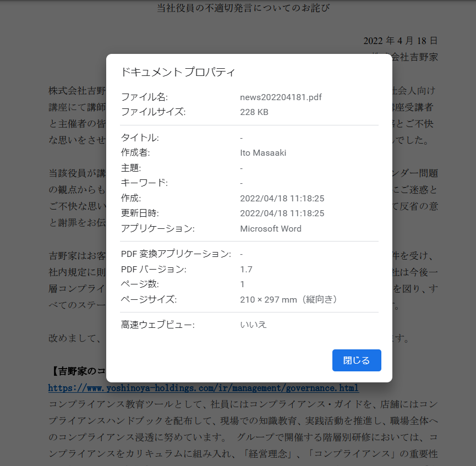The image size is (476, 466).
Task: Click the 閉じる button
Action: (357, 360)
